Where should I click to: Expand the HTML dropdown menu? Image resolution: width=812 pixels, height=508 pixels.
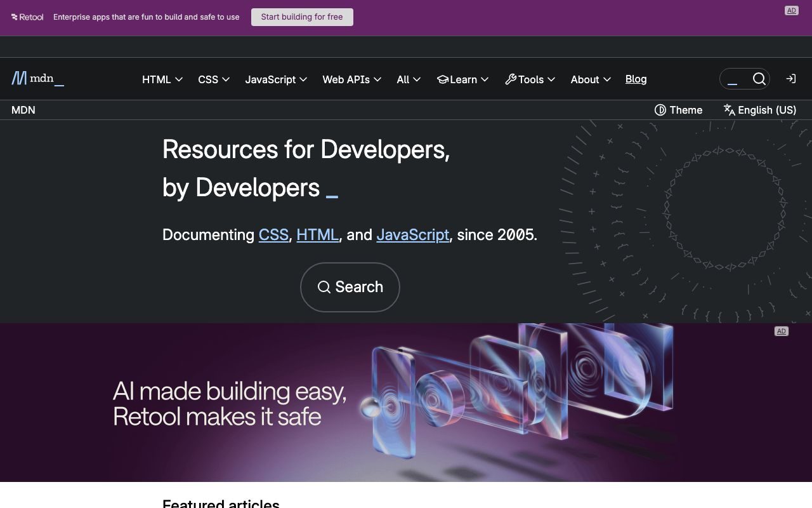point(162,79)
